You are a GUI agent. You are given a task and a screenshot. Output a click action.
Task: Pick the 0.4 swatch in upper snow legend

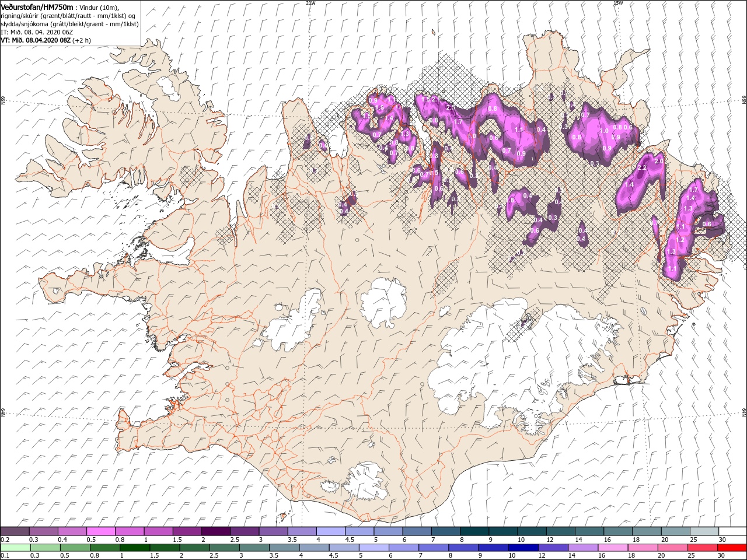click(72, 531)
